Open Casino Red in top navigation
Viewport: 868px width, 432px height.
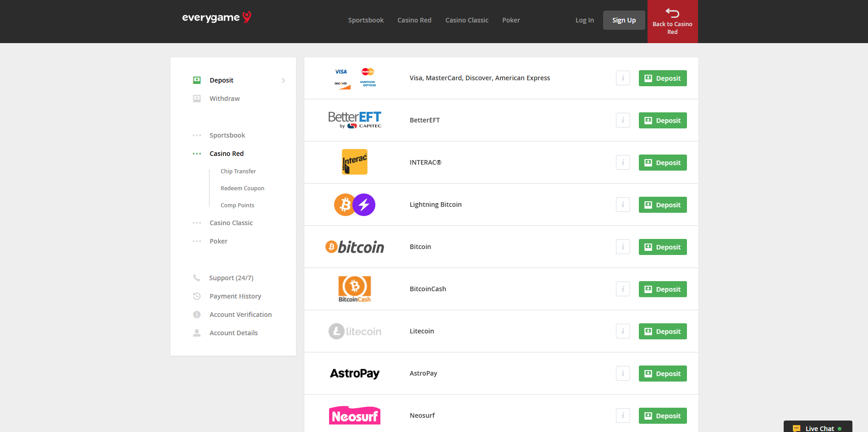(414, 20)
